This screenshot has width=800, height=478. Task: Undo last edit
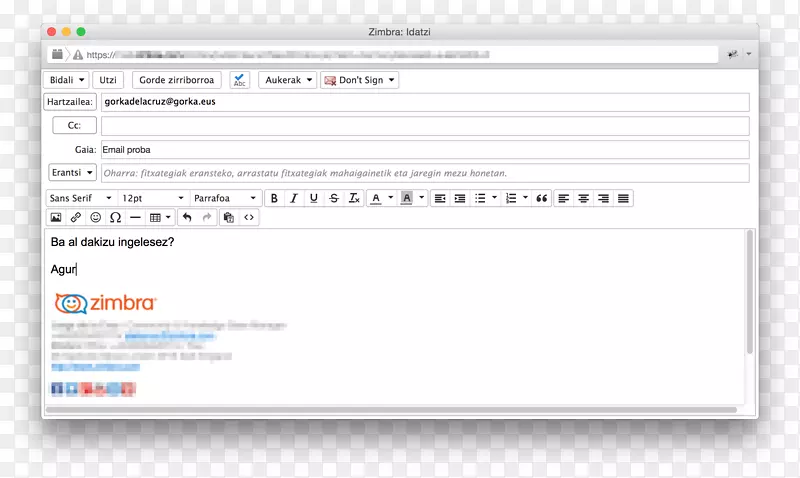coord(187,217)
